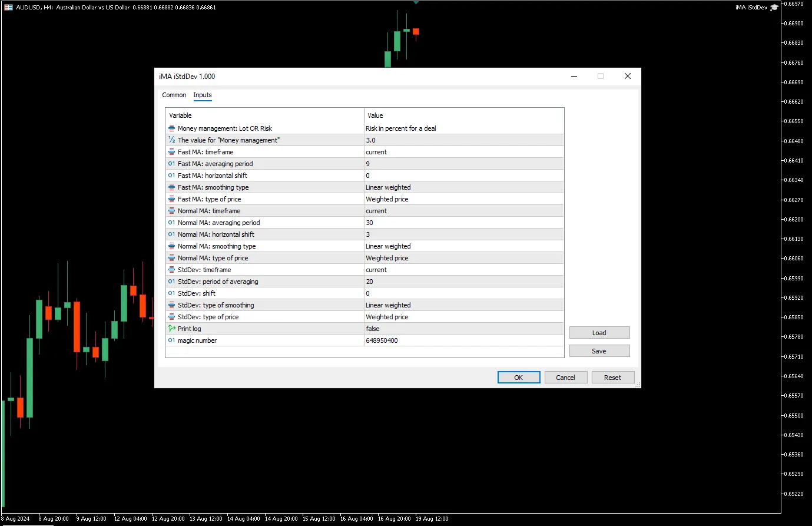Viewport: 812px width, 526px height.
Task: Click the resize grip in the dialog corner
Action: click(638, 385)
